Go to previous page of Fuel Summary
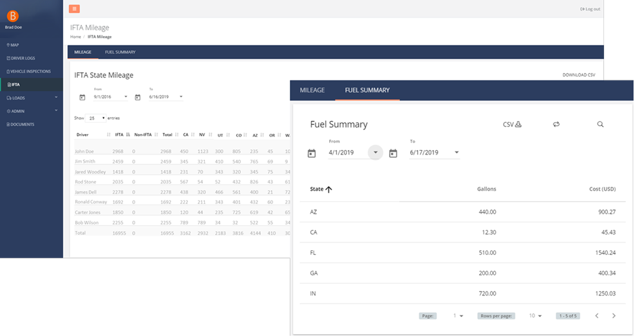The height and width of the screenshot is (336, 644). (x=597, y=316)
